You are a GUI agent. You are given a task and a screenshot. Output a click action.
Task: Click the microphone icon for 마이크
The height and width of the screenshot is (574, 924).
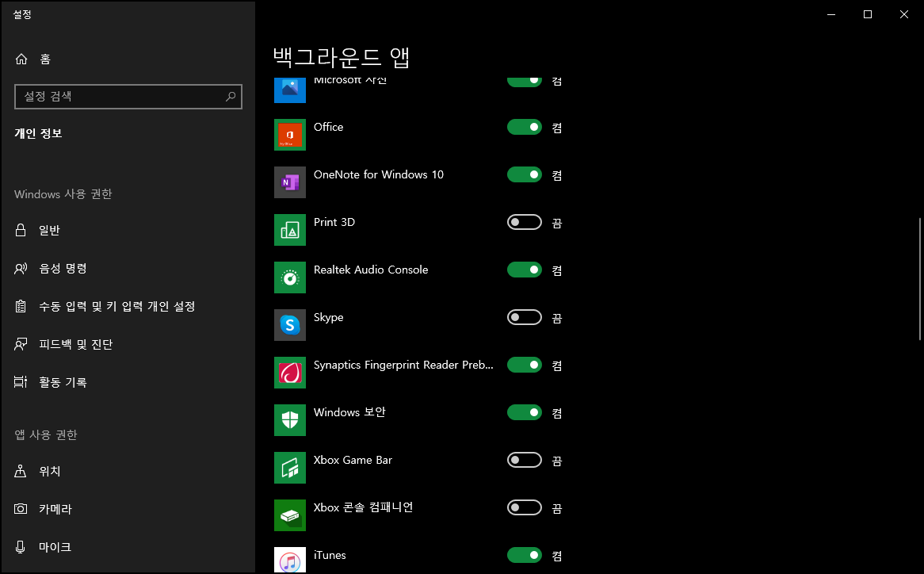tap(21, 547)
